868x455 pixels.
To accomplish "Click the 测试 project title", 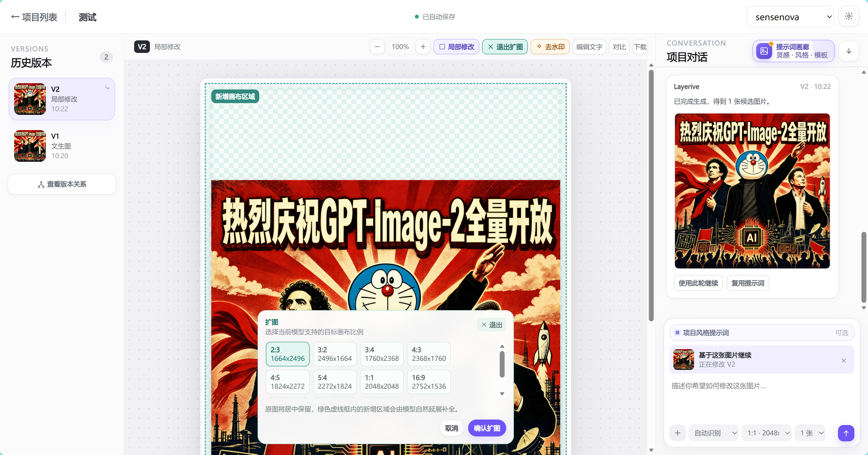I will click(x=87, y=17).
